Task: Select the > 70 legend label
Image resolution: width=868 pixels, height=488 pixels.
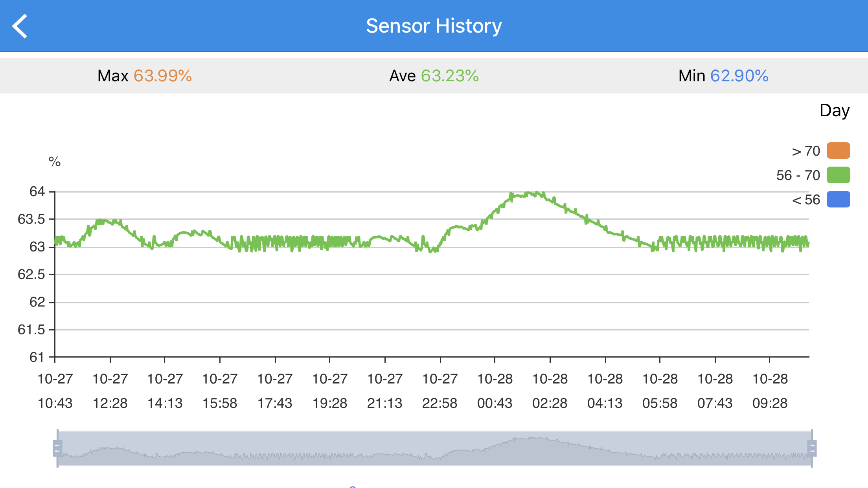Action: click(x=806, y=151)
